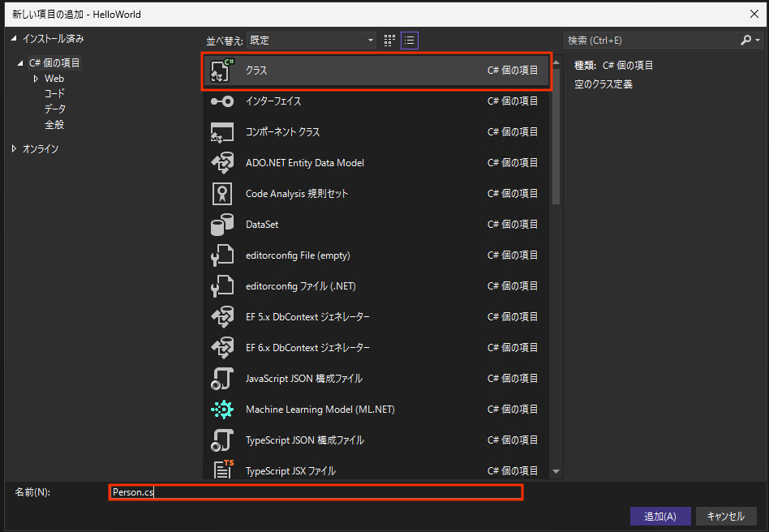
Task: Click the TypeScript JSX ファイル text
Action: tap(290, 470)
